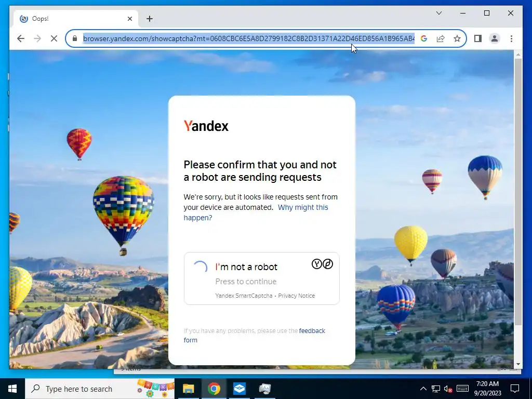This screenshot has width=532, height=399.
Task: Open the Windows Start menu
Action: point(12,389)
